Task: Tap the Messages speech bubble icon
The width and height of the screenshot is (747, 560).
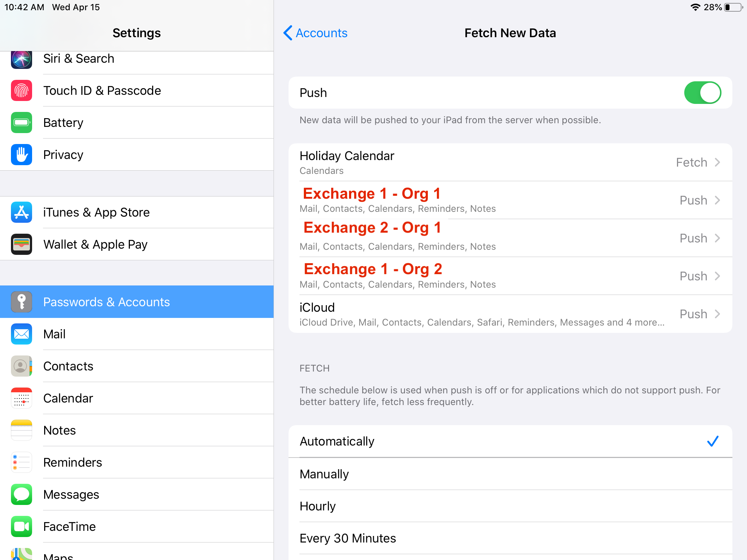Action: coord(22,495)
